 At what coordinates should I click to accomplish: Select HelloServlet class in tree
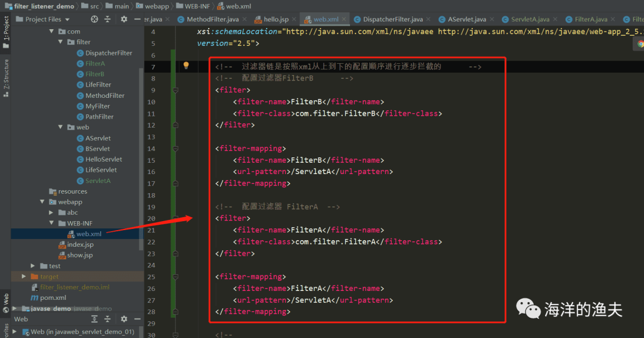click(x=100, y=159)
